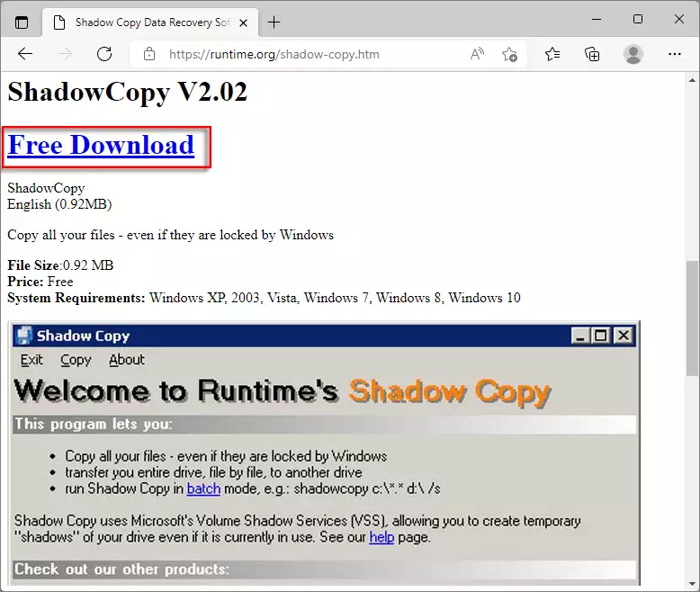The width and height of the screenshot is (700, 592).
Task: Click the About menu in Shadow Copy image
Action: point(126,360)
